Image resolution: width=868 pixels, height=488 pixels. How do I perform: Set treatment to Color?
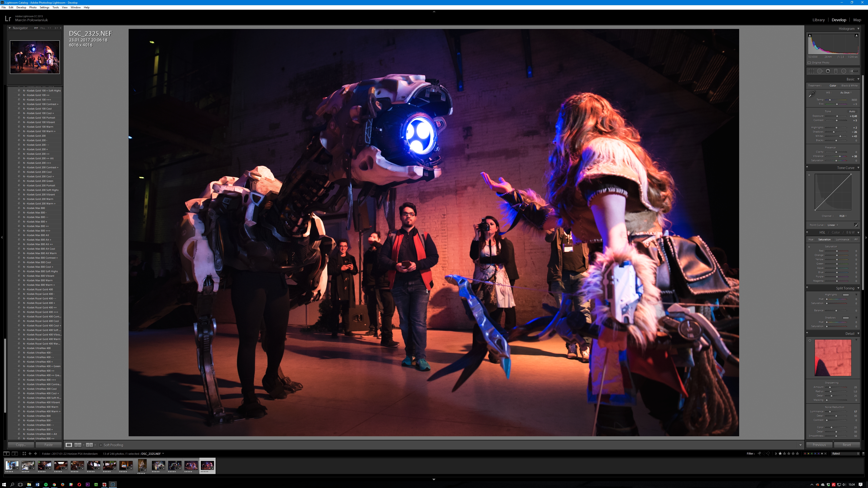click(833, 86)
